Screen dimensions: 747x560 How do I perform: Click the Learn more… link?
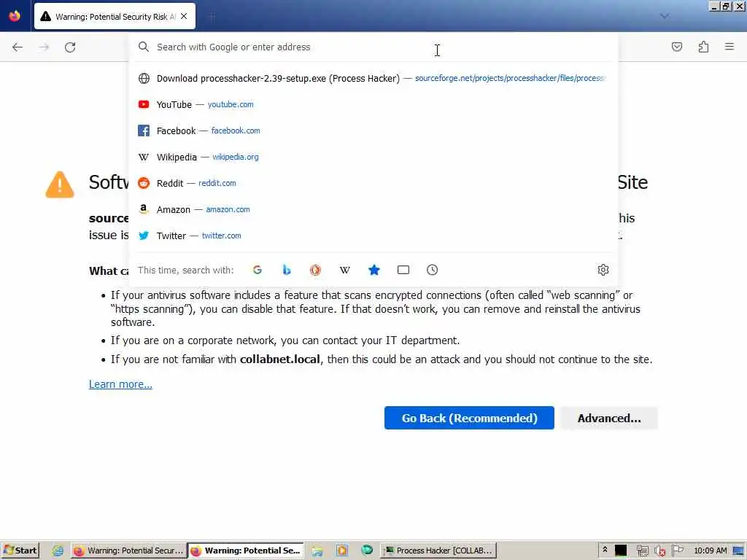(120, 384)
